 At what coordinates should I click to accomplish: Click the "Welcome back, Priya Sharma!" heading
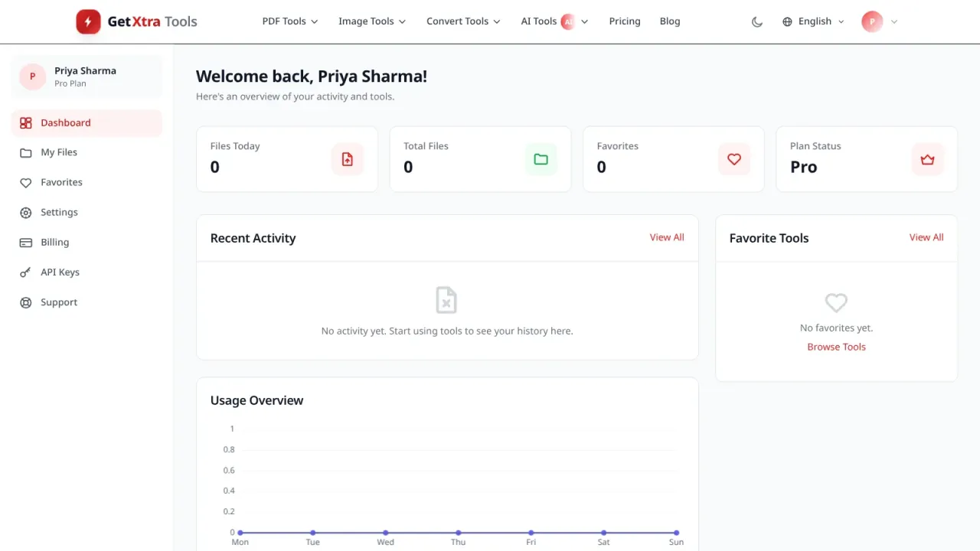[312, 77]
